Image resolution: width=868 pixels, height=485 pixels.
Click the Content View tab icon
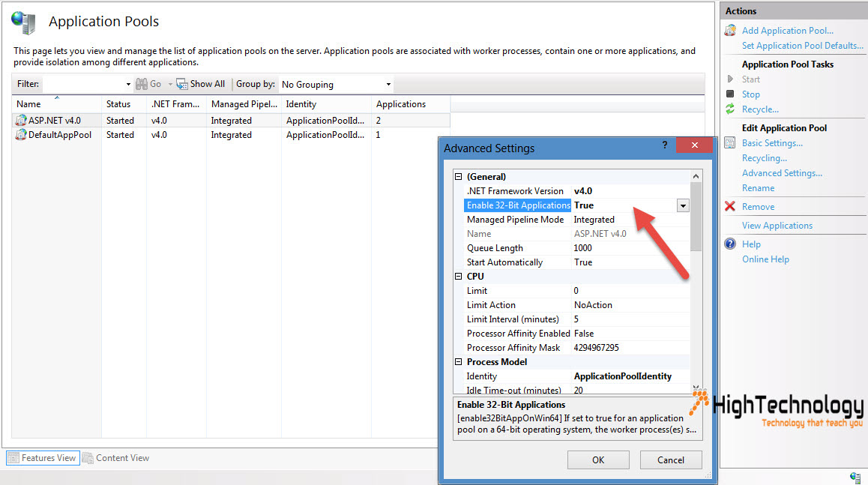88,459
